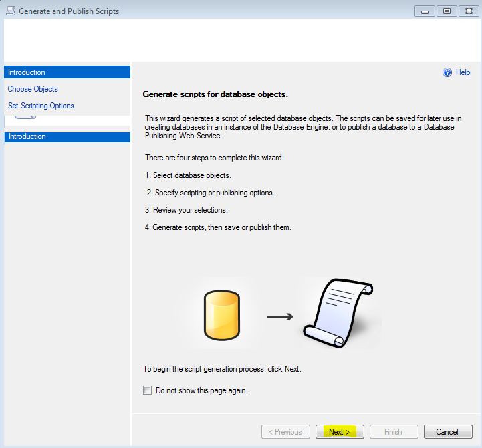Screen dimensions: 482x448
Task: Click the 'Generate scripts for database objects' heading
Action: tap(215, 94)
